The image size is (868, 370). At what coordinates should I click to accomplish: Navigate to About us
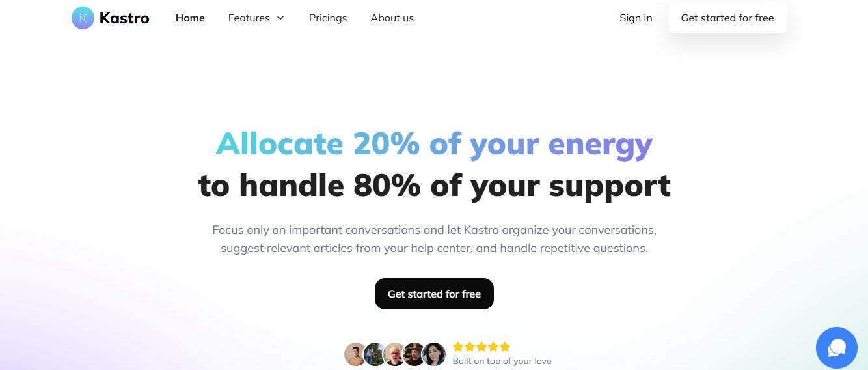click(392, 18)
